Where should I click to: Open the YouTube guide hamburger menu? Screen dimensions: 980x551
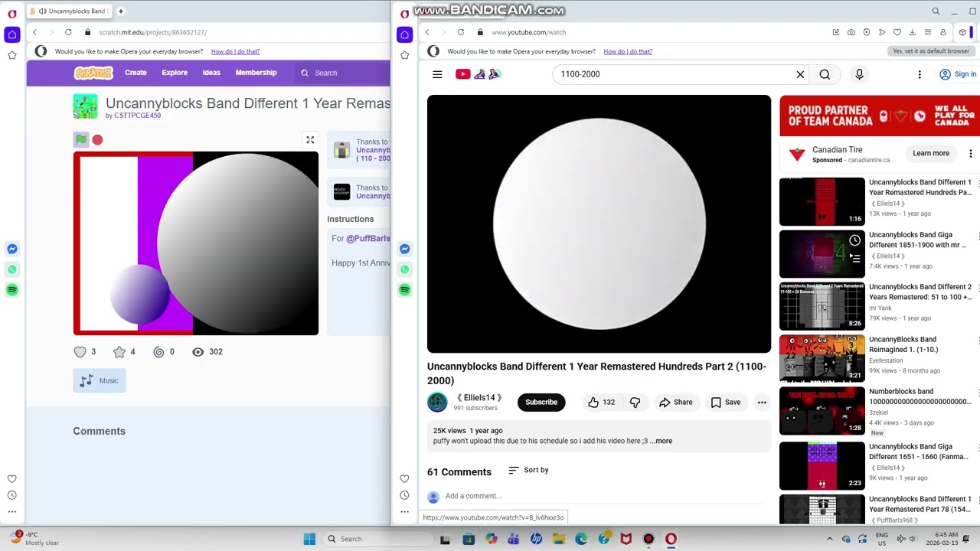coord(437,74)
